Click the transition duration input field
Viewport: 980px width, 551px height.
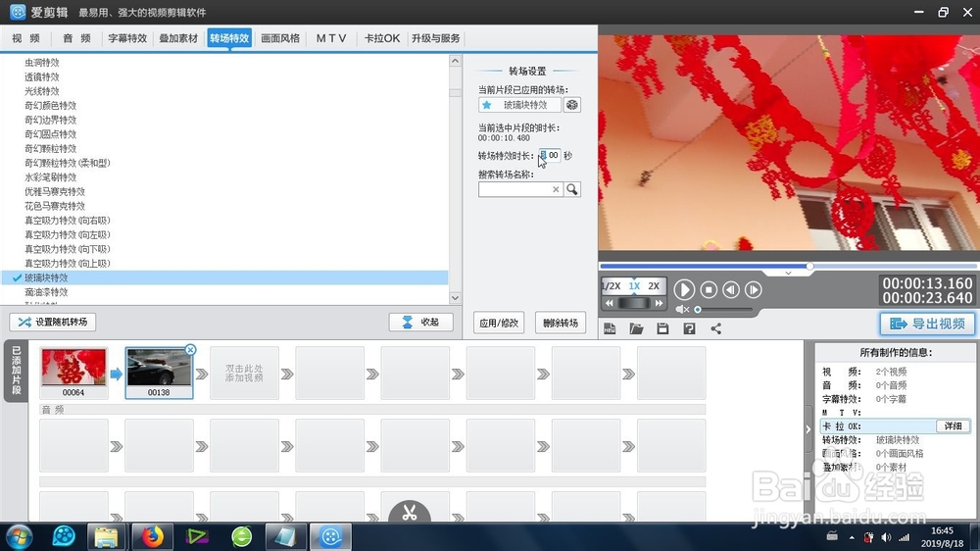click(x=550, y=155)
